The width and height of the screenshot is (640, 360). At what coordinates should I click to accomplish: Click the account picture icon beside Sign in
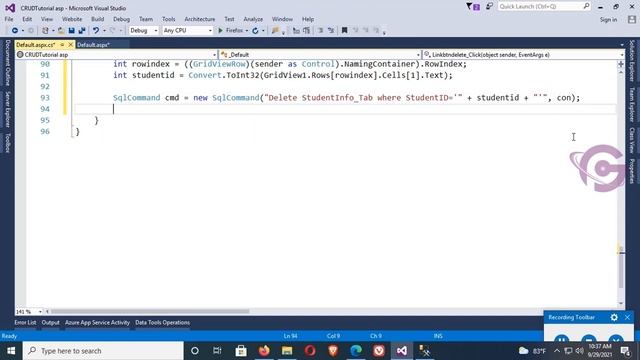(632, 19)
